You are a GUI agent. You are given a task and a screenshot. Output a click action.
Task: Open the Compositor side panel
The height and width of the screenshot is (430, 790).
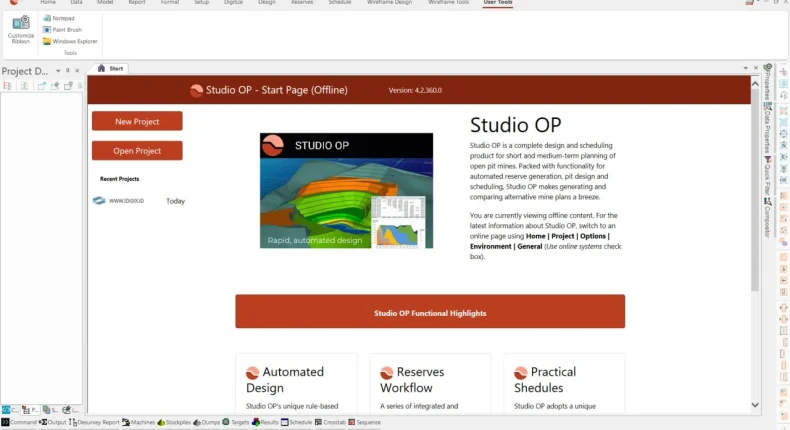point(767,217)
